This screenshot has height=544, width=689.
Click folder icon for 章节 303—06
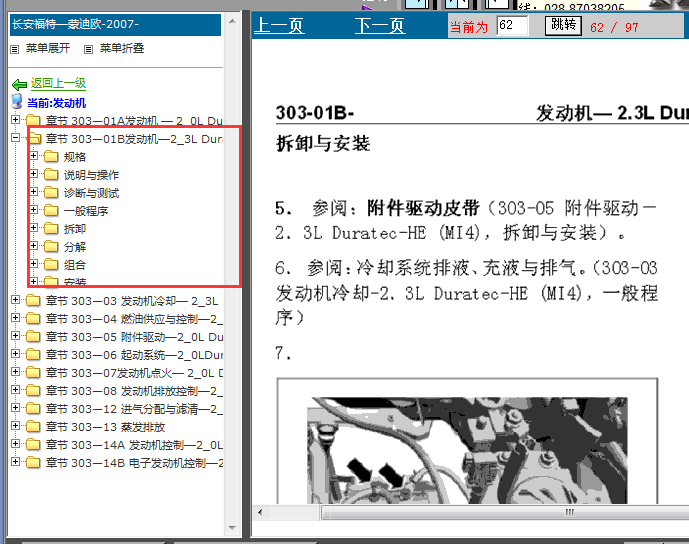[x=33, y=355]
